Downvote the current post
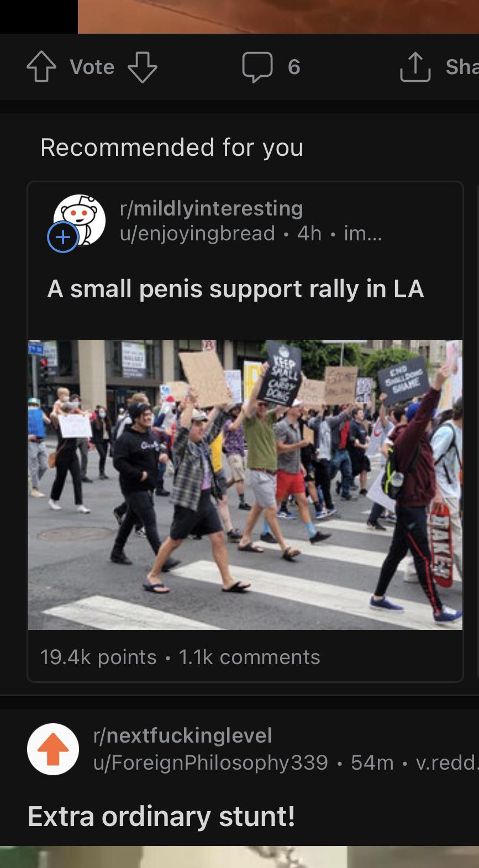Screen dimensions: 479x868 click(x=143, y=67)
